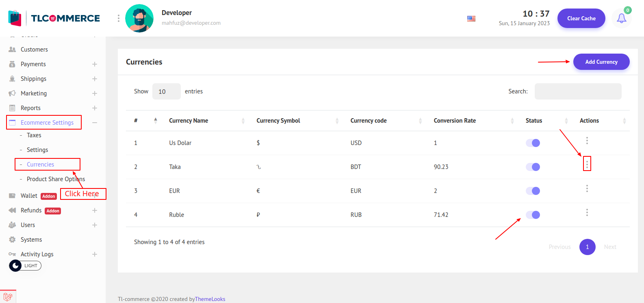Screen dimensions: 644x303
Task: Expand the Payments submenu
Action: [94, 64]
